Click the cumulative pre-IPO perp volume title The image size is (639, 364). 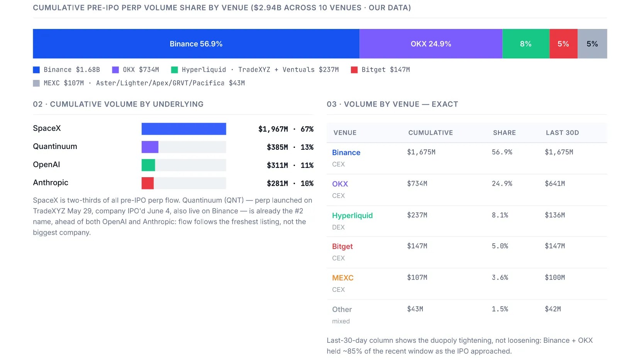pos(222,8)
